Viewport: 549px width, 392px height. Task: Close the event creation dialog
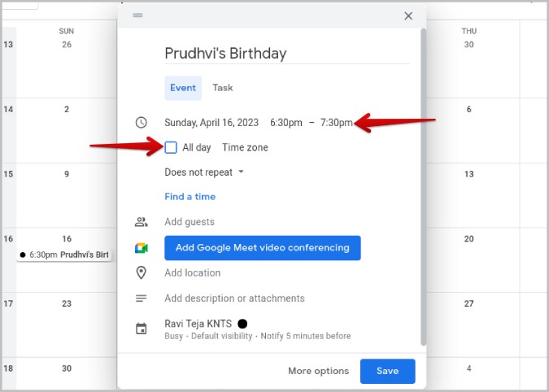[x=408, y=15]
